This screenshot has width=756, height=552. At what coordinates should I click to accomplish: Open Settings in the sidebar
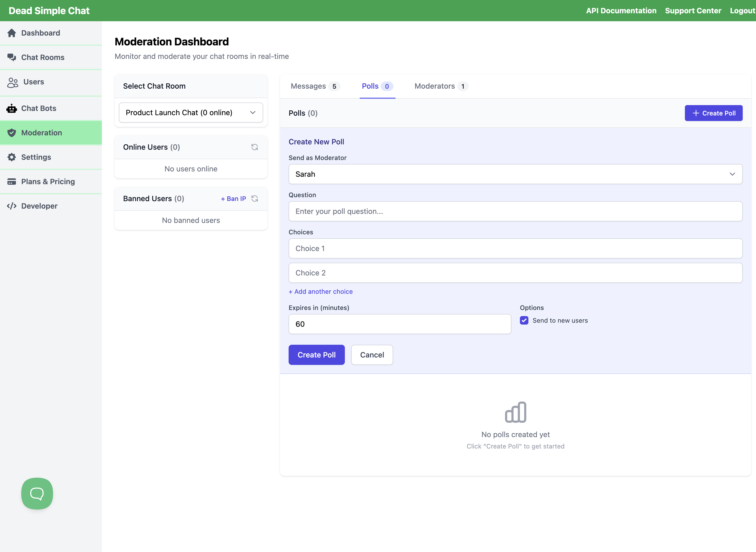click(x=51, y=157)
